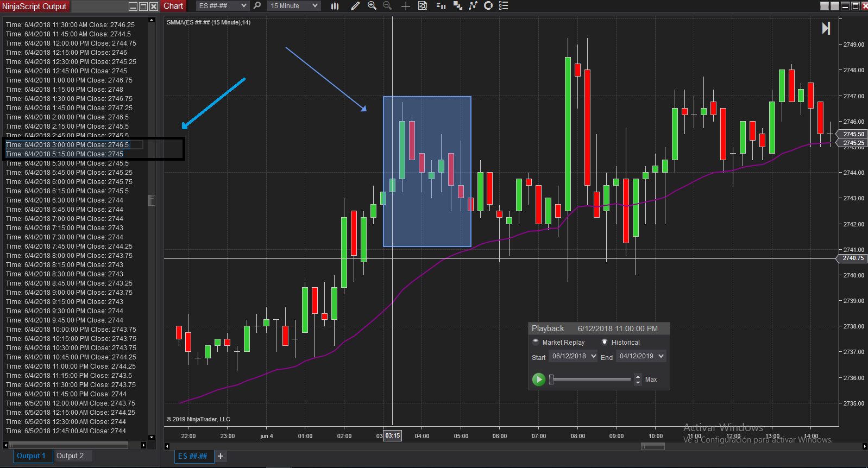Select the crosshair cursor tool
The width and height of the screenshot is (868, 468).
(x=405, y=5)
